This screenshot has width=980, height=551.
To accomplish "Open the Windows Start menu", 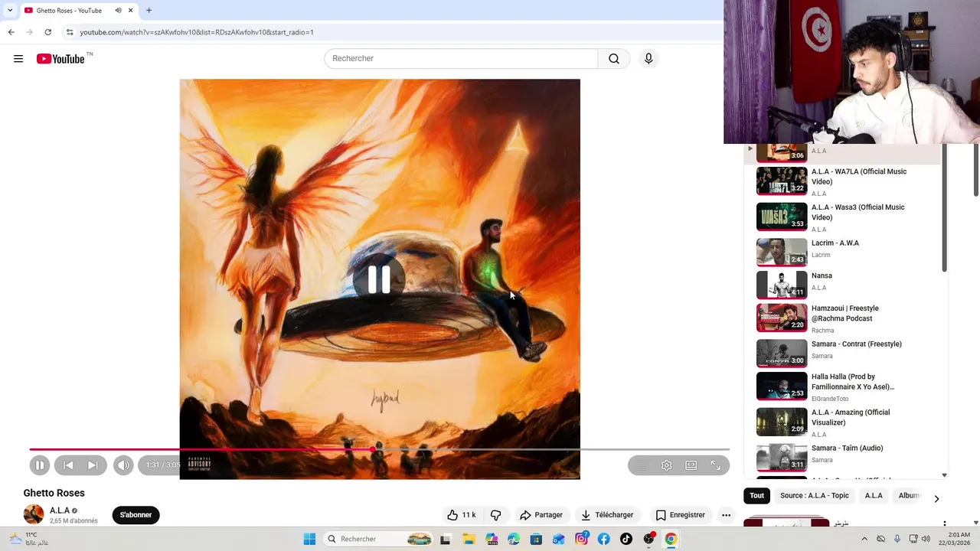I will (x=309, y=540).
